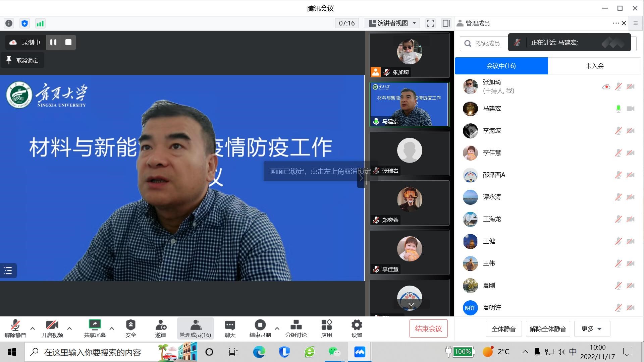Image resolution: width=644 pixels, height=362 pixels.
Task: Open the 演讲者视图 view dropdown
Action: 392,23
